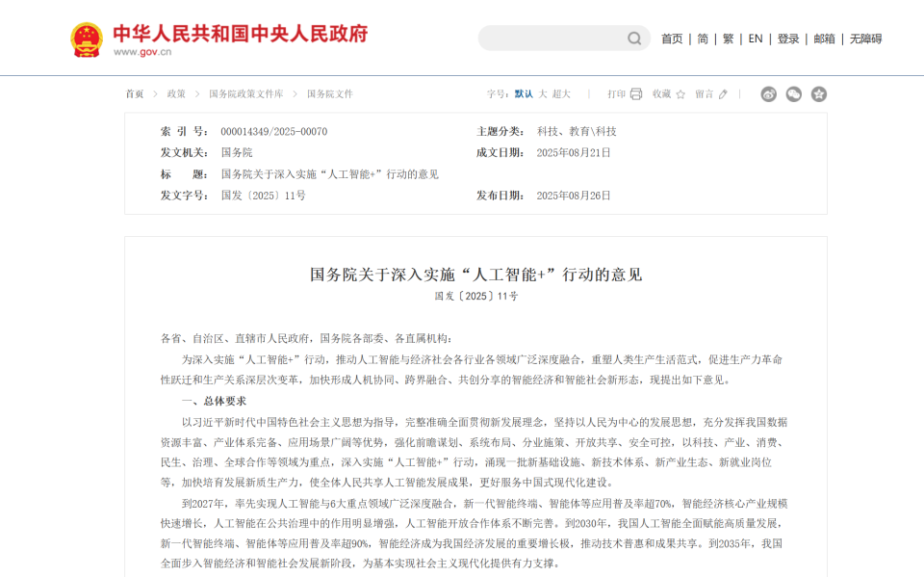Image resolution: width=924 pixels, height=577 pixels.
Task: Click the main article heading
Action: click(476, 275)
